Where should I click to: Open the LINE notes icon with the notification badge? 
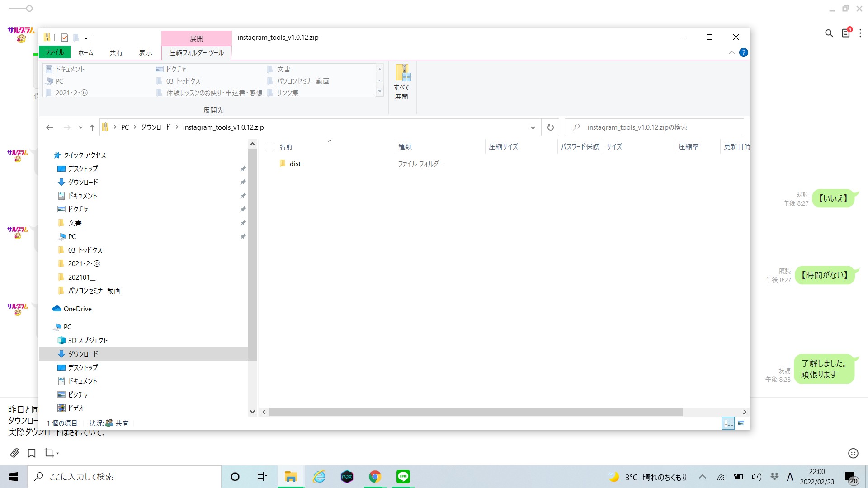click(846, 33)
